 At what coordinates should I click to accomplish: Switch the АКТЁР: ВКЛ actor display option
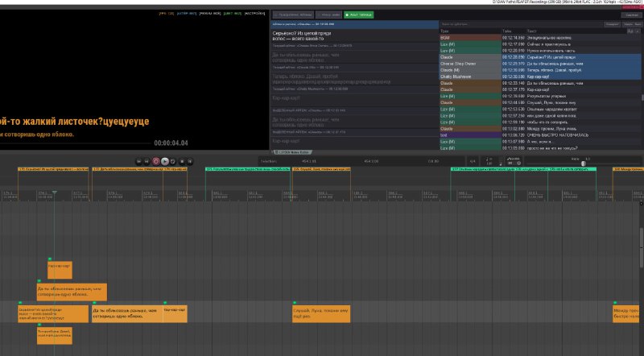(x=187, y=14)
